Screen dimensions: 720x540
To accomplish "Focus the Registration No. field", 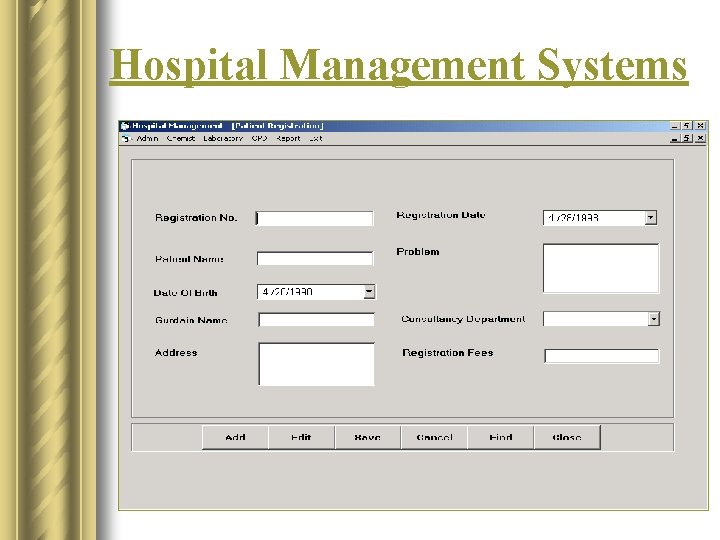I will click(315, 218).
